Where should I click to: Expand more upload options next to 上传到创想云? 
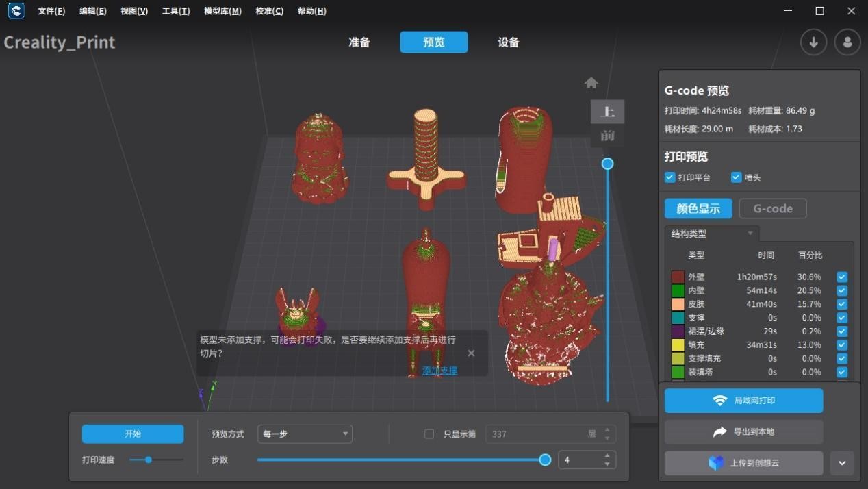pyautogui.click(x=842, y=463)
